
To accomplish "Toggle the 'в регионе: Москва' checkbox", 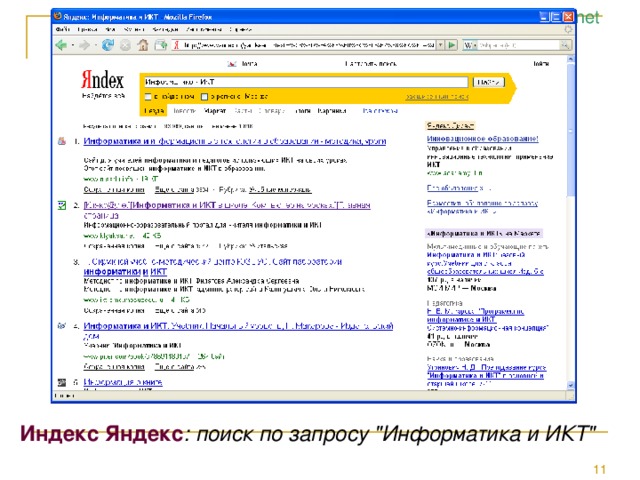I will pos(204,97).
